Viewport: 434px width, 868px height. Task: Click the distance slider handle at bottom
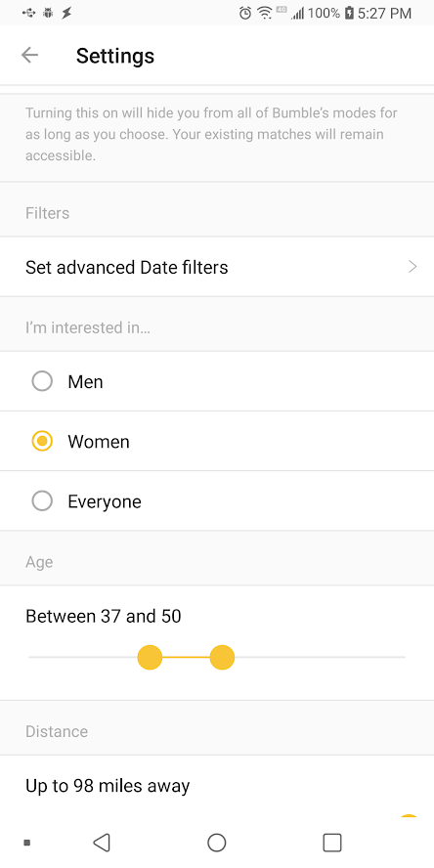point(409,816)
